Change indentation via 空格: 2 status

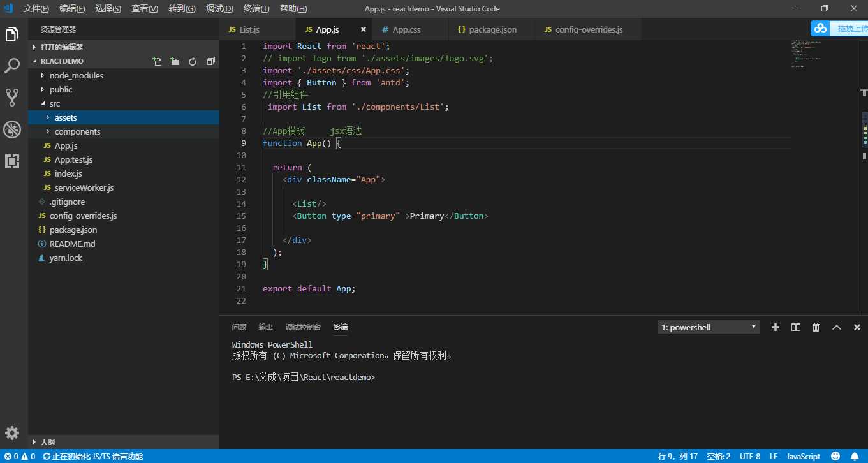pyautogui.click(x=719, y=456)
